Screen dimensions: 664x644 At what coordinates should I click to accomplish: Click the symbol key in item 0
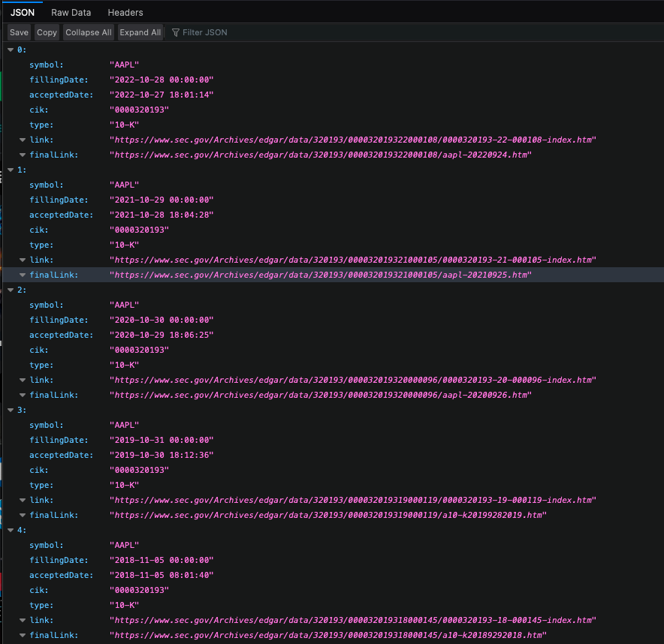pyautogui.click(x=46, y=65)
